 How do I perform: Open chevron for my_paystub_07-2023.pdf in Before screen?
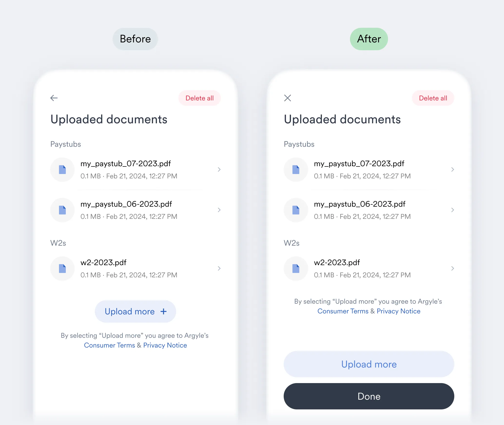[219, 170]
